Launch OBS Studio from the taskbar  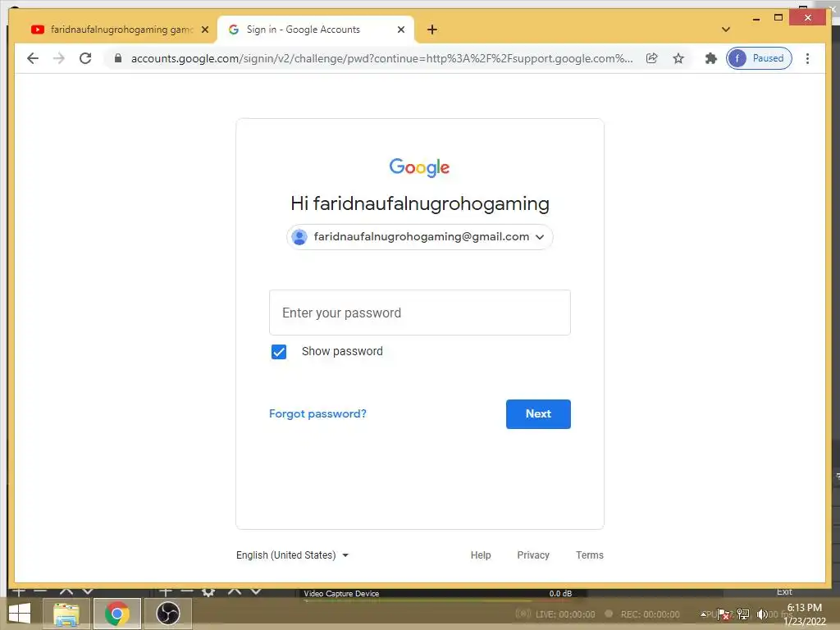(167, 614)
